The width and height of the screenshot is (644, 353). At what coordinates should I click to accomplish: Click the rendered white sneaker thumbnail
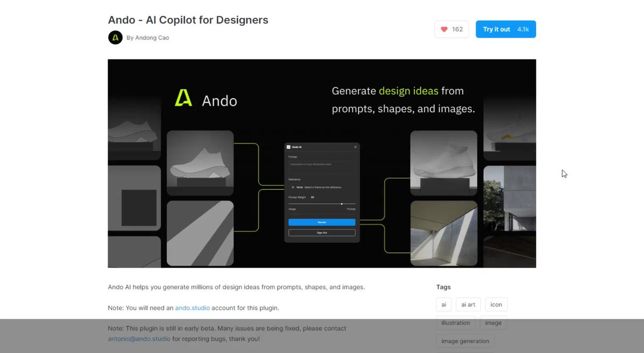(444, 163)
